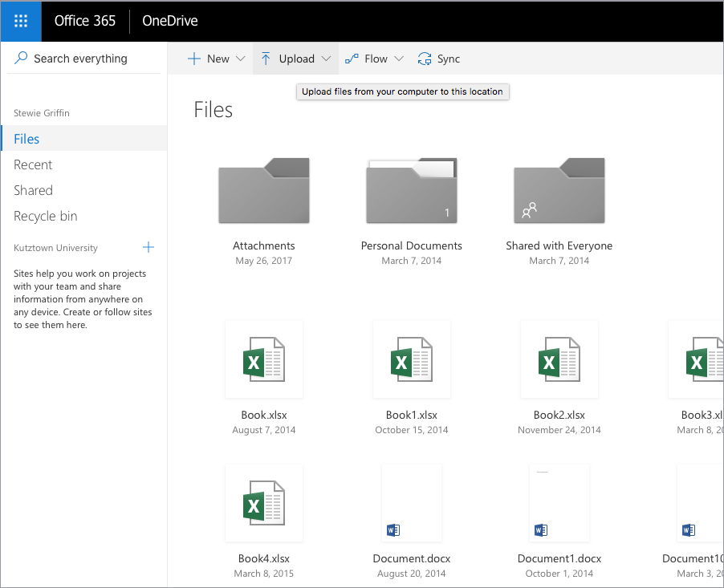The image size is (724, 588).
Task: Open the Shared with Everyone folder
Action: pos(559,191)
